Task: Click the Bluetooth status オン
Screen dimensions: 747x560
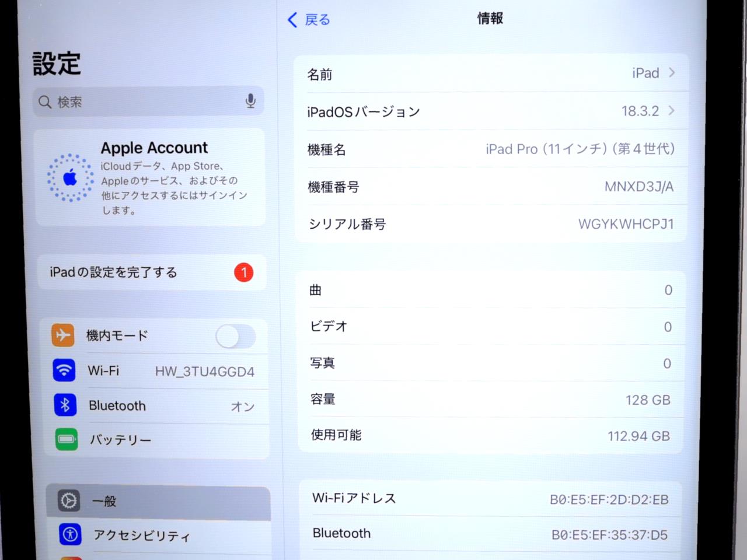Action: 243,407
